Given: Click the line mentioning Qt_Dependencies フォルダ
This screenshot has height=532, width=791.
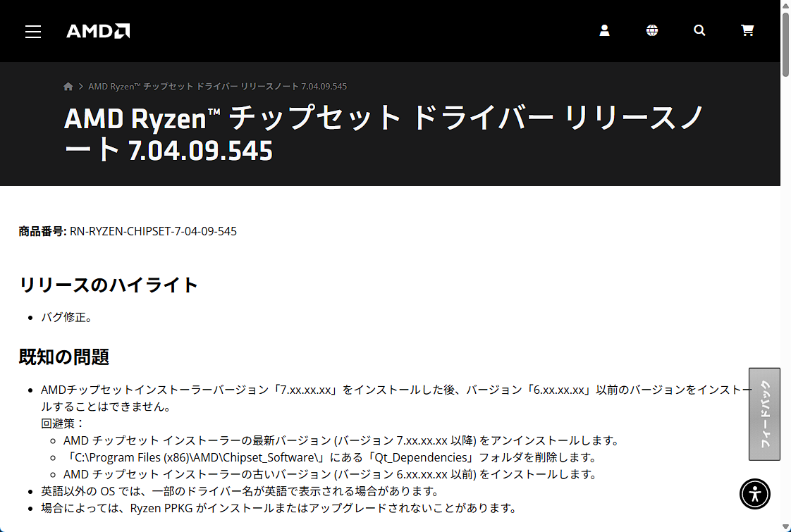Looking at the screenshot, I should (332, 457).
